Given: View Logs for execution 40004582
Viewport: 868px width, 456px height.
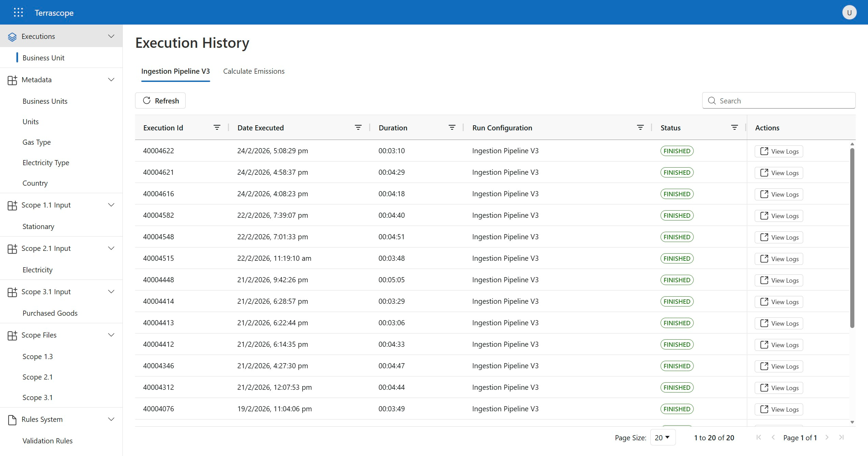Looking at the screenshot, I should tap(779, 216).
